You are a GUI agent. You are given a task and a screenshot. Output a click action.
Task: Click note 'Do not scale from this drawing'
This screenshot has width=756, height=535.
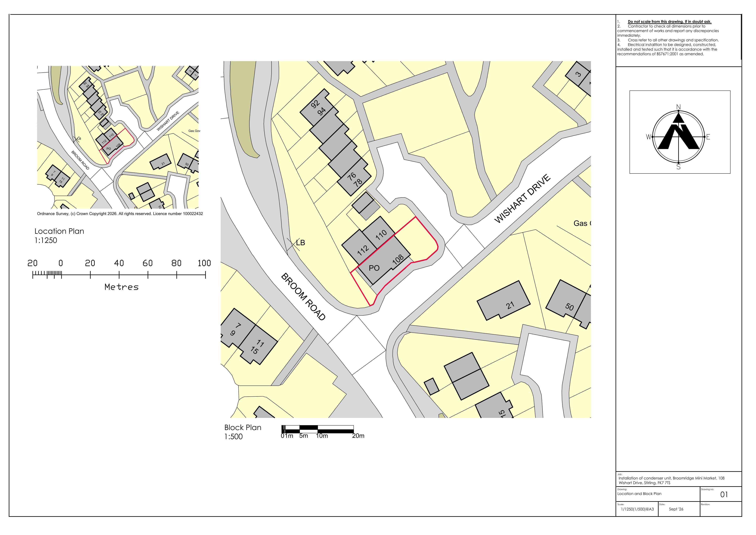(669, 21)
